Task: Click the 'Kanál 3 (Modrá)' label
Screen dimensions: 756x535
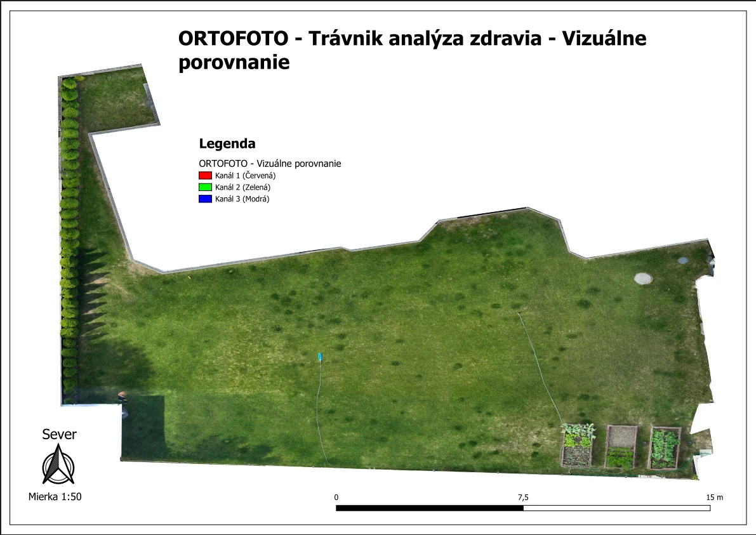Action: pyautogui.click(x=242, y=199)
